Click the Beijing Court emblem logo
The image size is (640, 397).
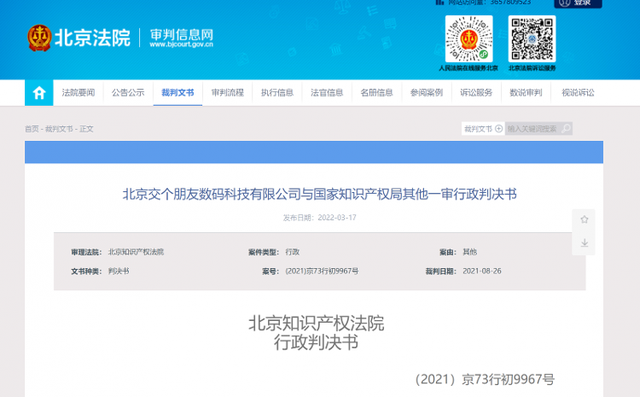[39, 38]
